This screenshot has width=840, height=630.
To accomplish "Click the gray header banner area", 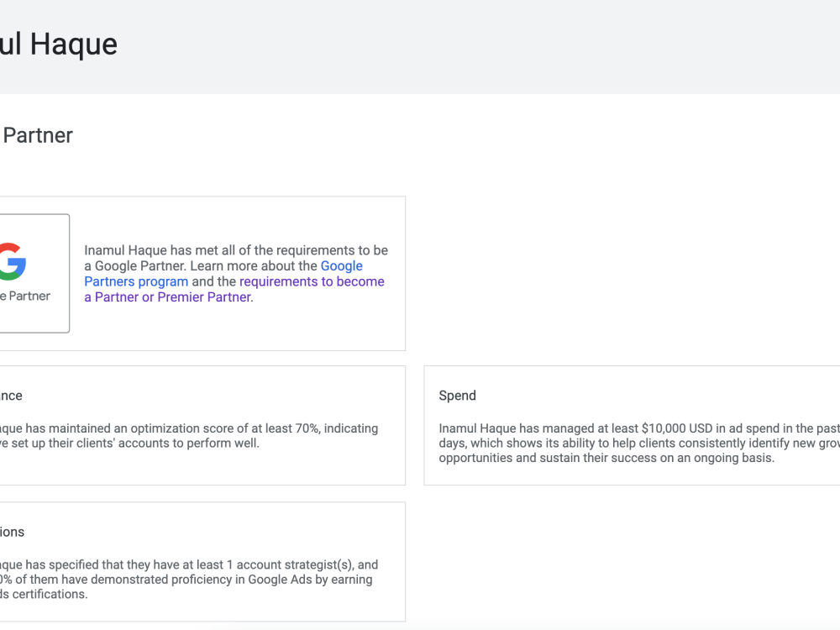I will tap(420, 46).
